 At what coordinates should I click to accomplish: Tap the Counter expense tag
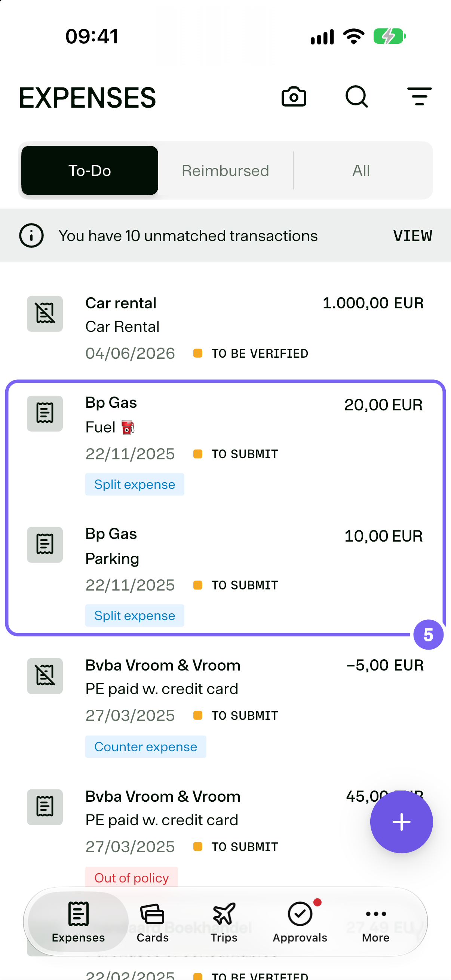point(146,746)
